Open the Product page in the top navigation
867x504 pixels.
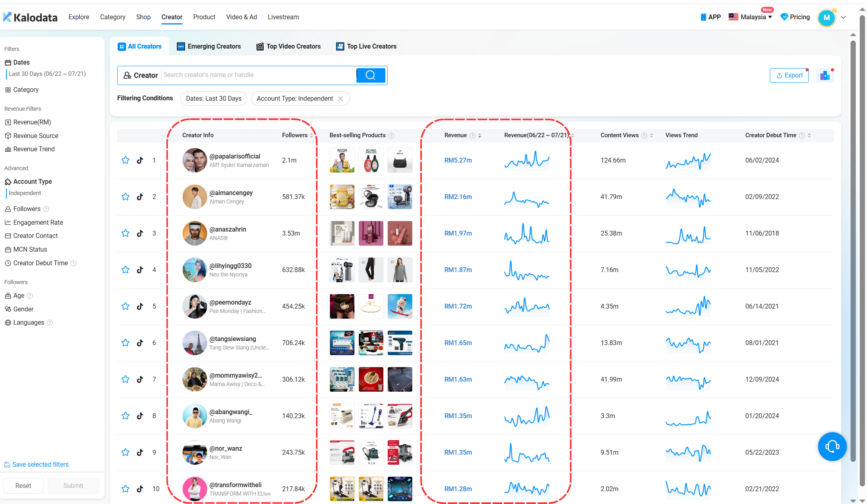[204, 17]
